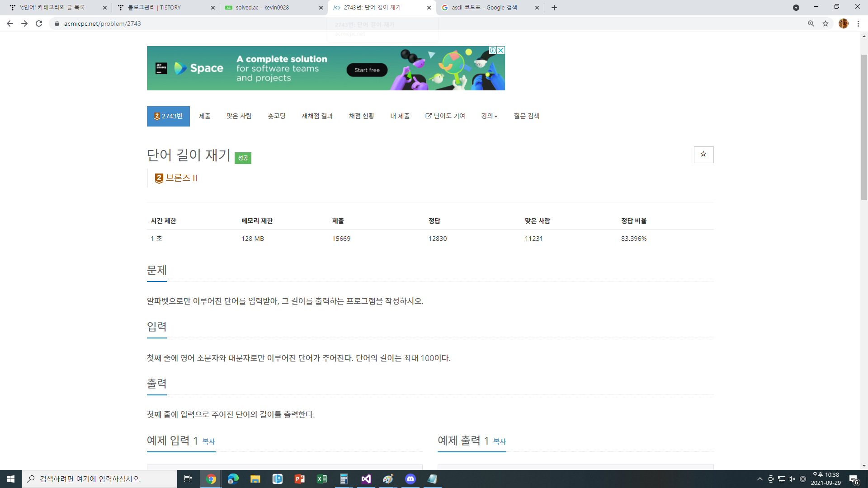The height and width of the screenshot is (488, 868).
Task: Go back to previous page
Action: coord(10,23)
